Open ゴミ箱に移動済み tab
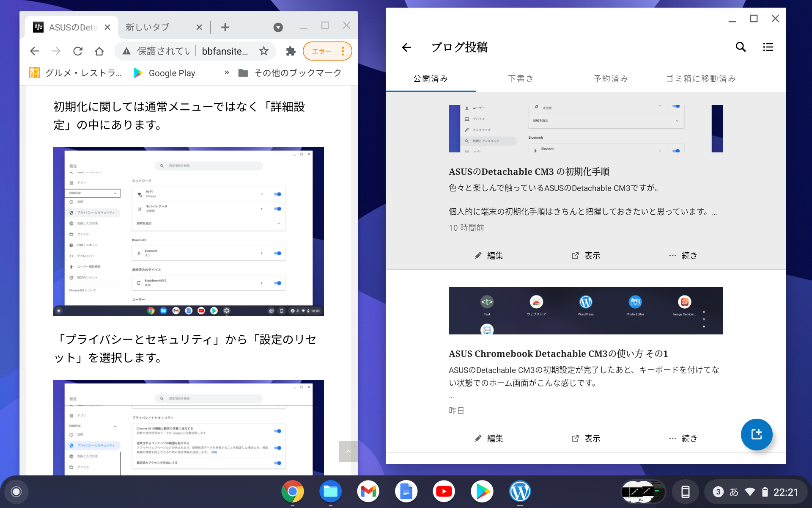 coord(701,79)
